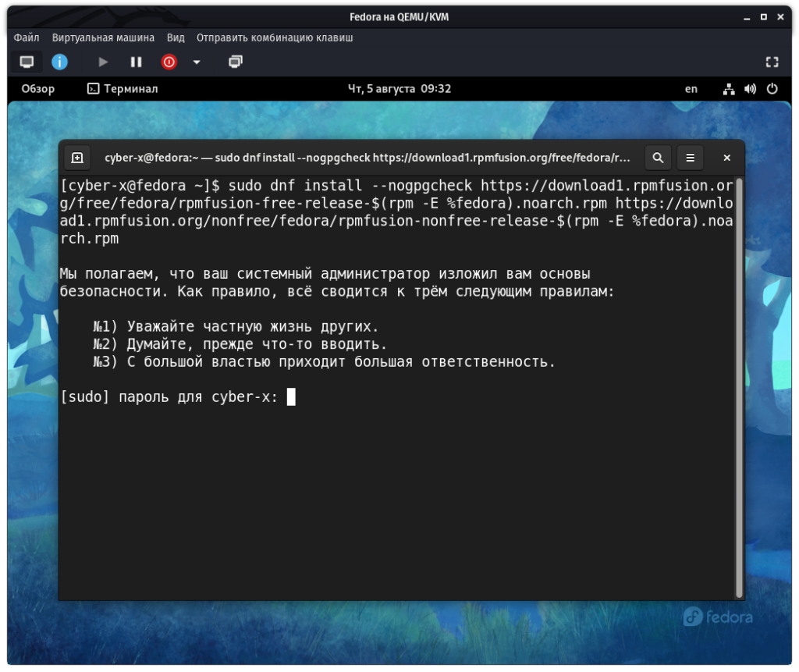Open the Файл menu
The height and width of the screenshot is (672, 799).
click(x=27, y=37)
